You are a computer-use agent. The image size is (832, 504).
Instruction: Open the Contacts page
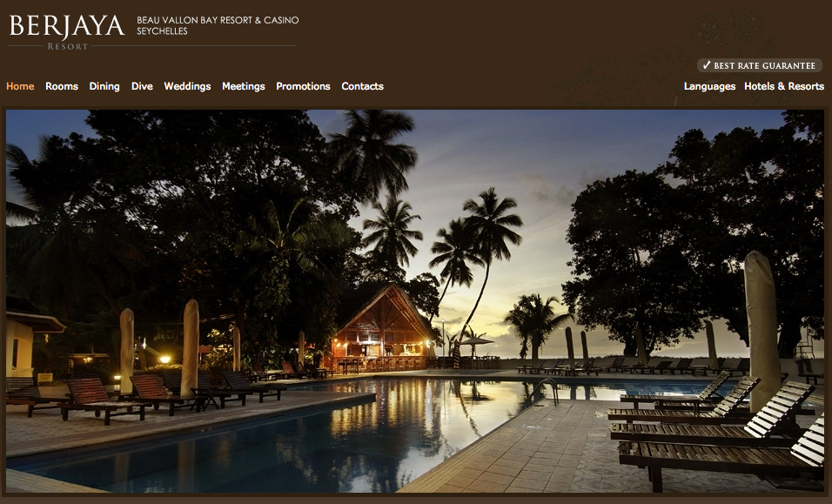click(x=362, y=86)
